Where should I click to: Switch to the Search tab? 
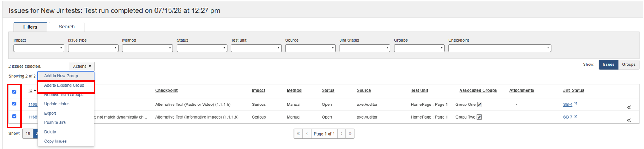point(67,27)
